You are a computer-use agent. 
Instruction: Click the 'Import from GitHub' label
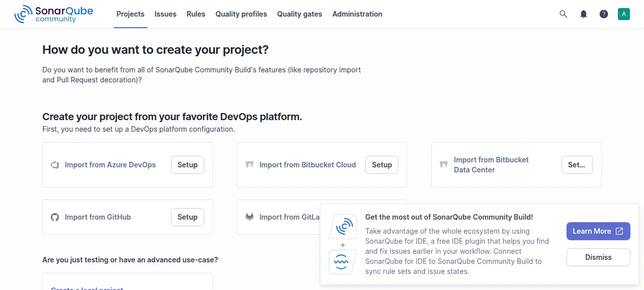pyautogui.click(x=98, y=217)
